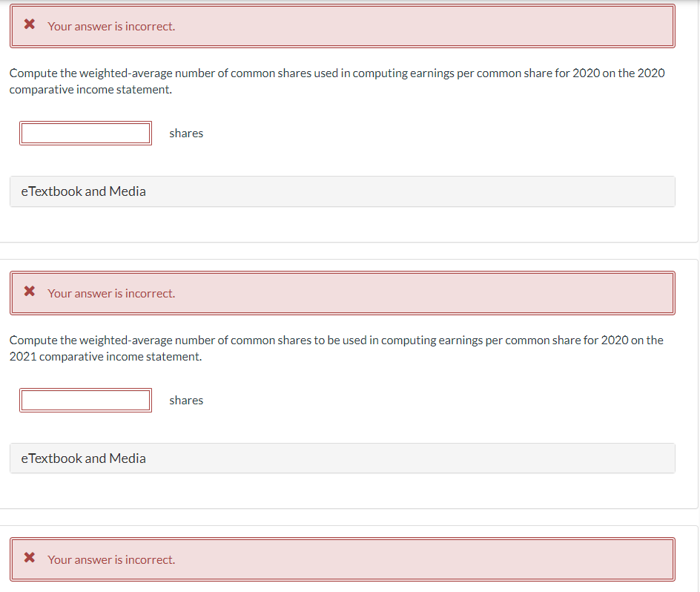Viewport: 700px width, 592px height.
Task: Click the X icon in the third incorrect banner
Action: [x=30, y=558]
